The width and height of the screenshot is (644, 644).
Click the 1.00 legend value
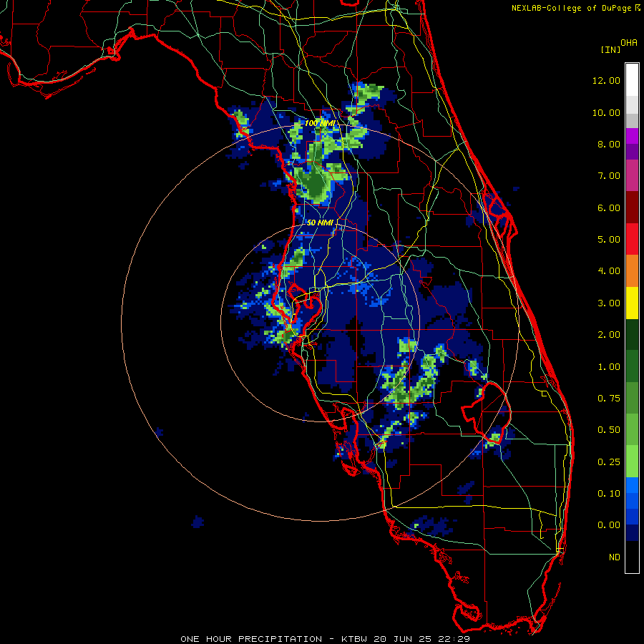(609, 367)
